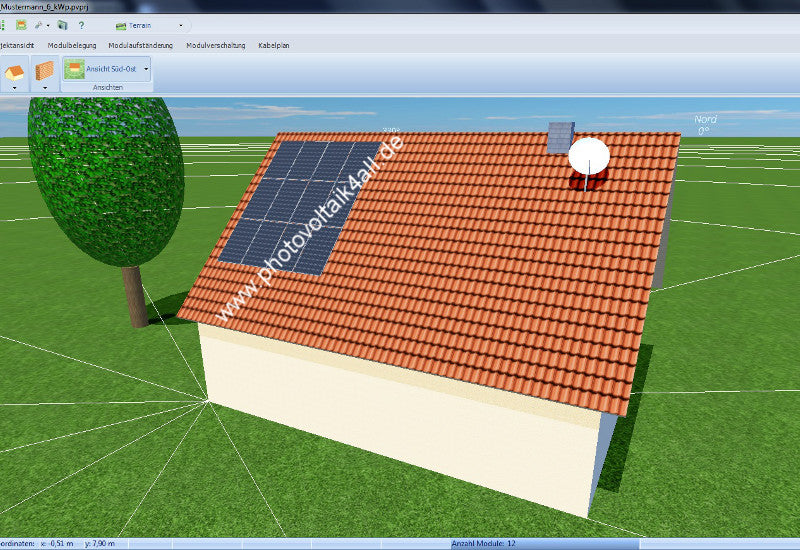Select the solar module array on the roof
The width and height of the screenshot is (800, 550).
pyautogui.click(x=300, y=208)
